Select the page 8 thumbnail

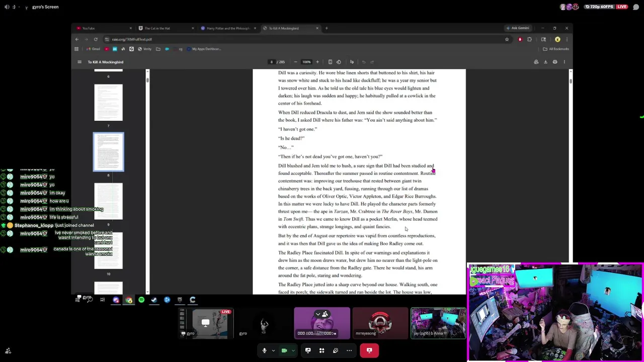coord(108,152)
